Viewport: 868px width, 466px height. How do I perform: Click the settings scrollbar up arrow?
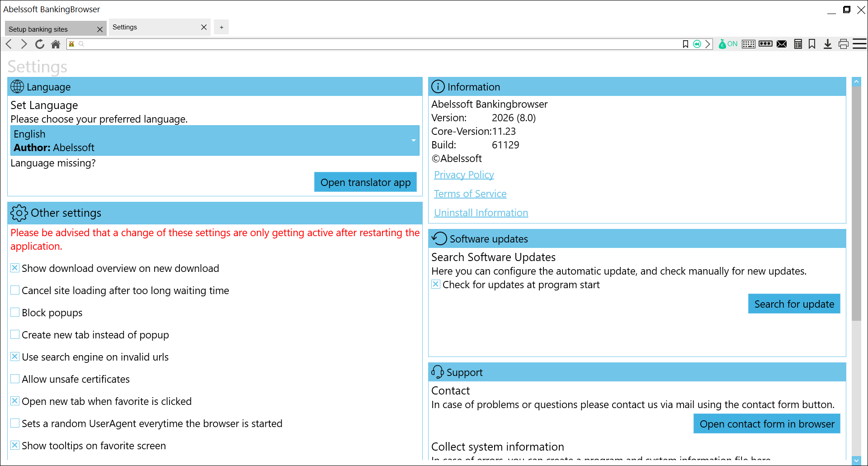(x=856, y=82)
